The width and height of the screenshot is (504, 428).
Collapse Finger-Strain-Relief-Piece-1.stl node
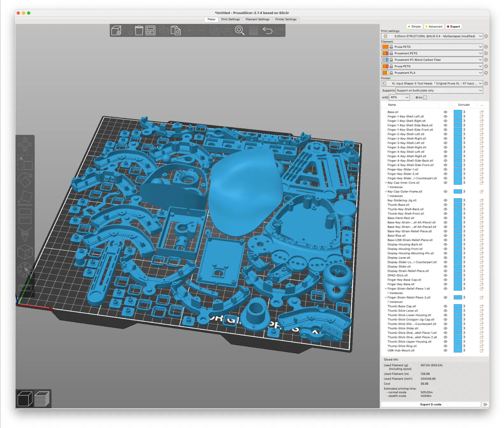tap(386, 289)
